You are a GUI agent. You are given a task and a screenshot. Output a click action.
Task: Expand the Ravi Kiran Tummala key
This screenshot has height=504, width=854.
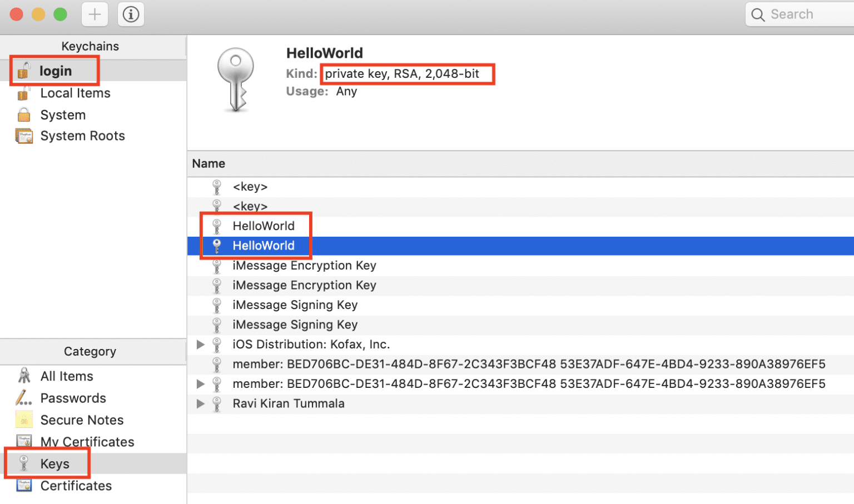tap(201, 404)
